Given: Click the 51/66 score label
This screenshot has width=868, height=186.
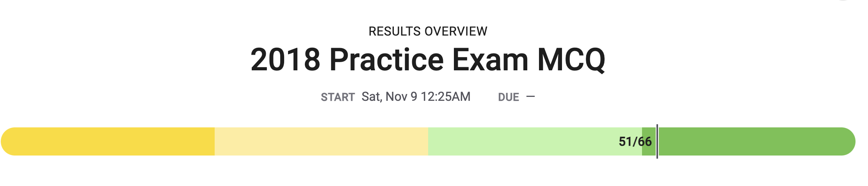Looking at the screenshot, I should 635,141.
